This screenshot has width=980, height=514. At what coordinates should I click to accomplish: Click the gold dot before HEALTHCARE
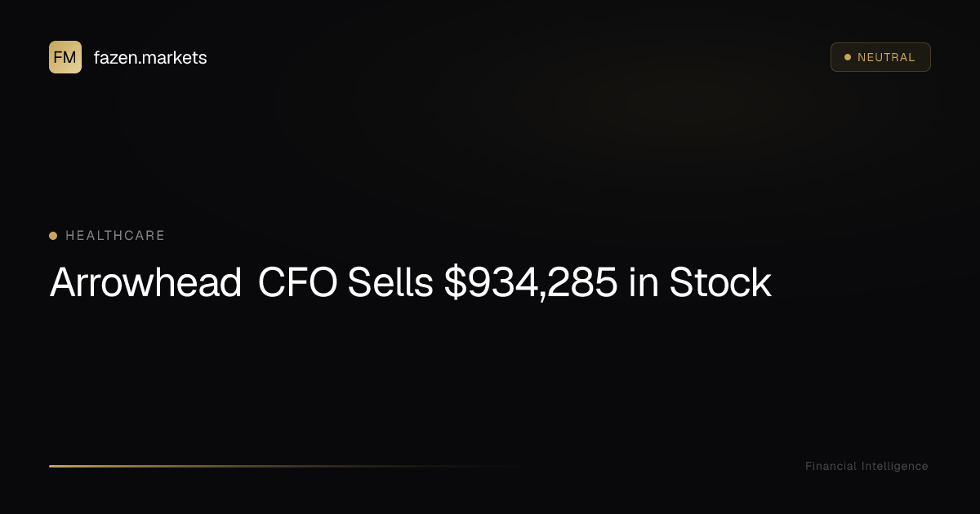tap(53, 236)
